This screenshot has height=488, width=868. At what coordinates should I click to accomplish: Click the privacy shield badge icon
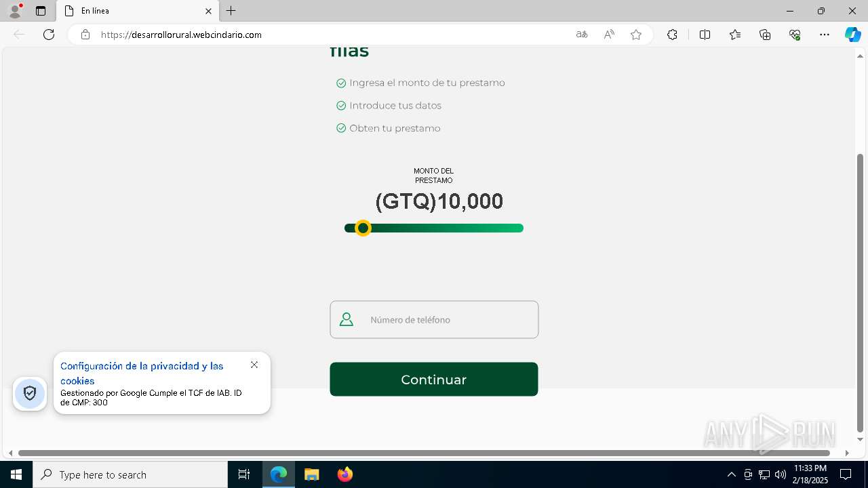[30, 393]
